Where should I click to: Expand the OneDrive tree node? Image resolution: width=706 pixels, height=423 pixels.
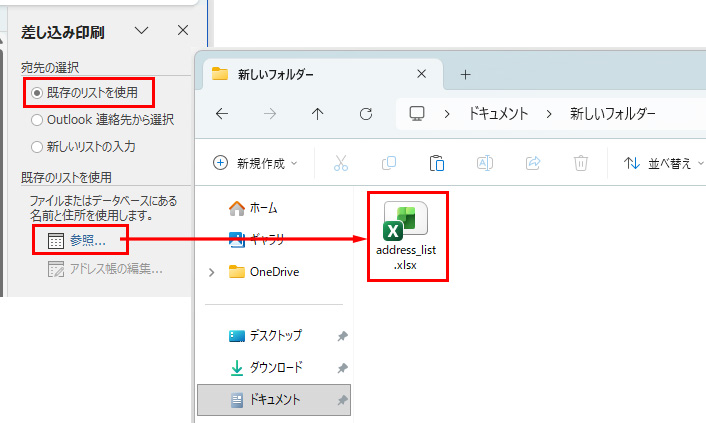click(x=211, y=272)
